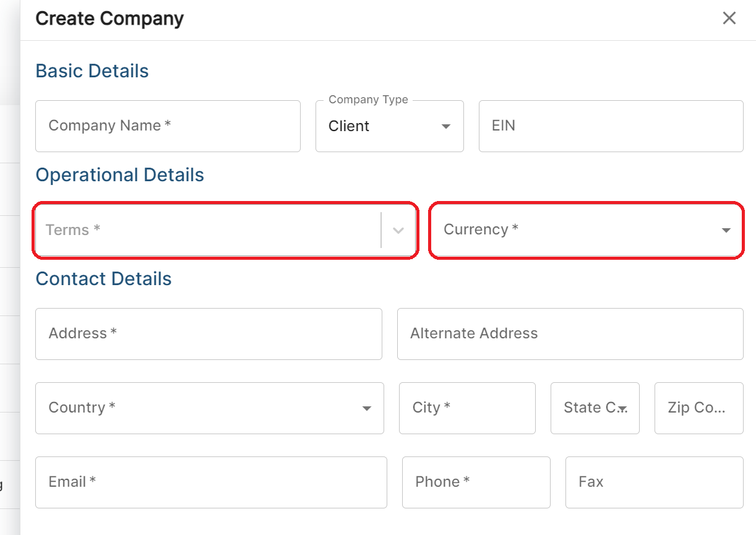Select the Address input field
This screenshot has width=756, height=535.
[208, 333]
